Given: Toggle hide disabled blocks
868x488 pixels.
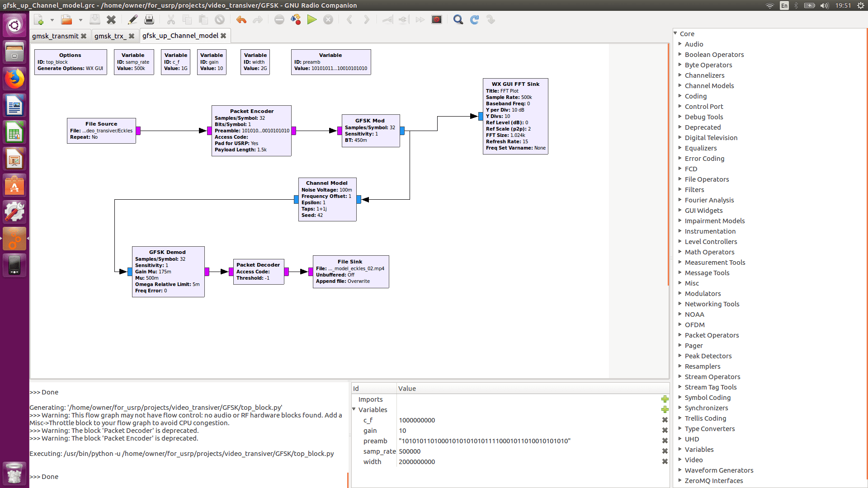Looking at the screenshot, I should (437, 20).
